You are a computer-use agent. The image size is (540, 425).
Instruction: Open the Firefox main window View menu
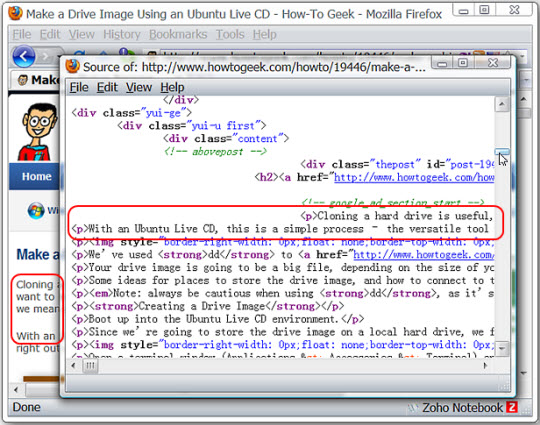click(82, 34)
